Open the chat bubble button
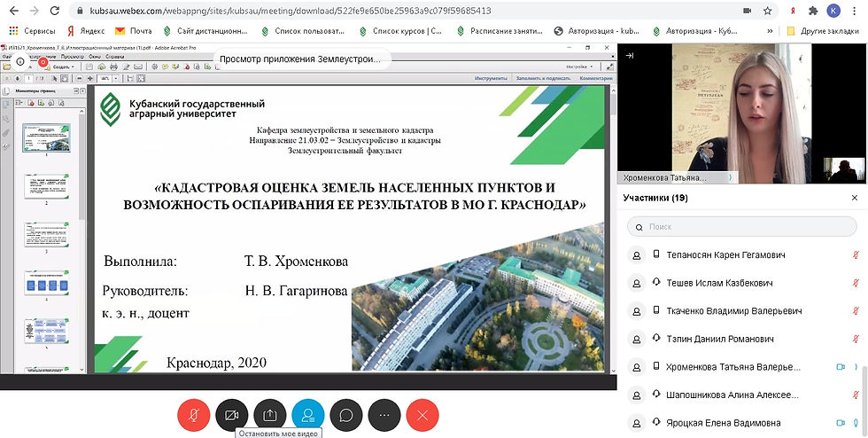Screen dimensions: 868x438 pyautogui.click(x=345, y=414)
